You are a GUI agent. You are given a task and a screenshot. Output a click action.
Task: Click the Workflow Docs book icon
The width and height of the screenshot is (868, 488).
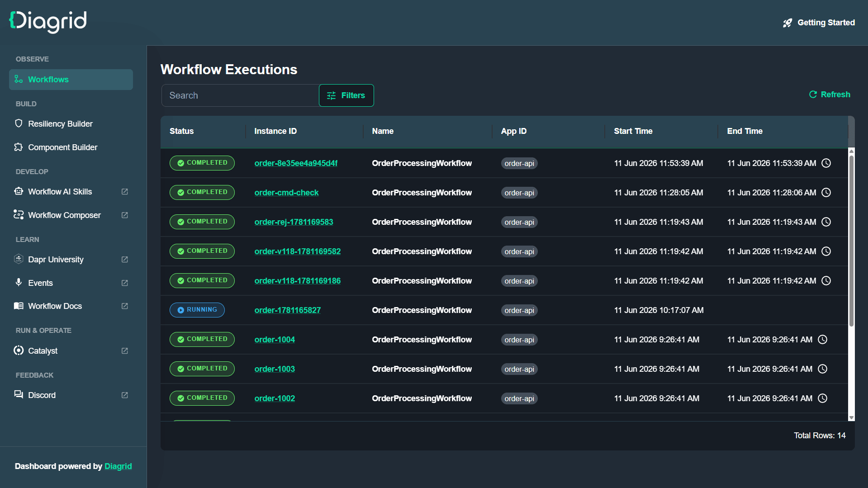pos(19,306)
